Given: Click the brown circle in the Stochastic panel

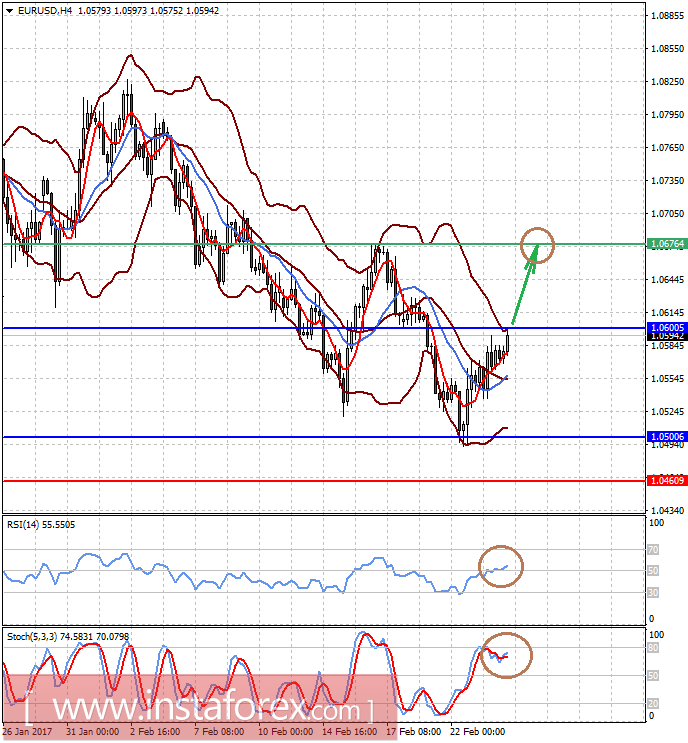Looking at the screenshot, I should 507,655.
